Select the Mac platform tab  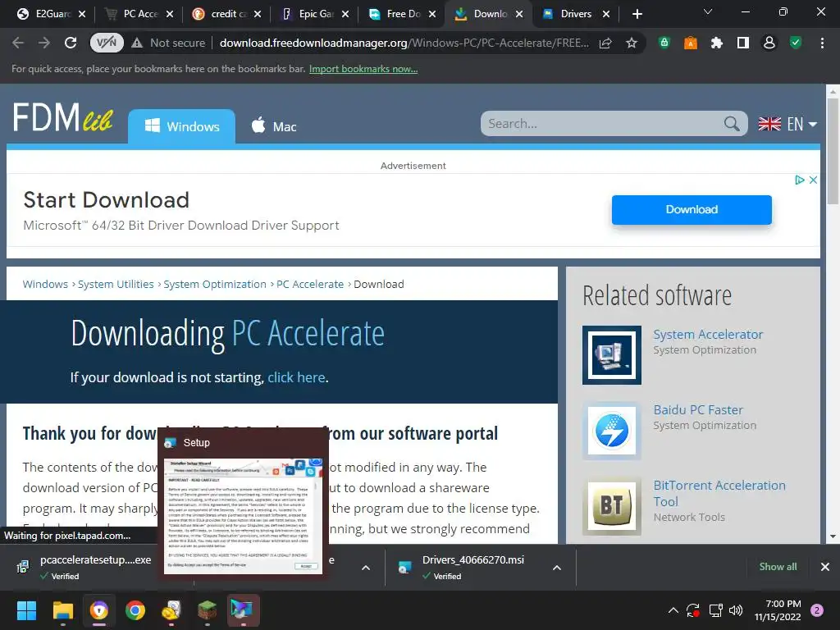pos(273,126)
